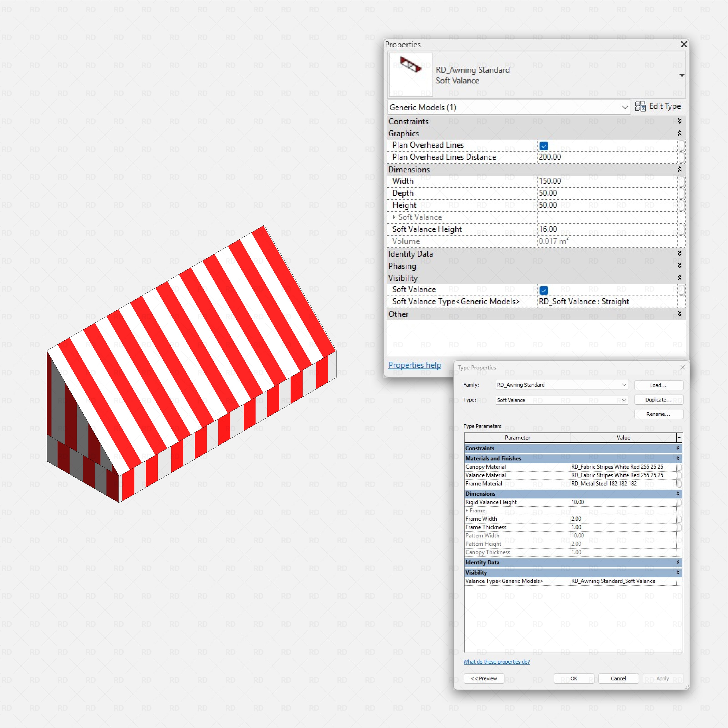The image size is (728, 728).
Task: Click the Parameter column header
Action: 517,438
